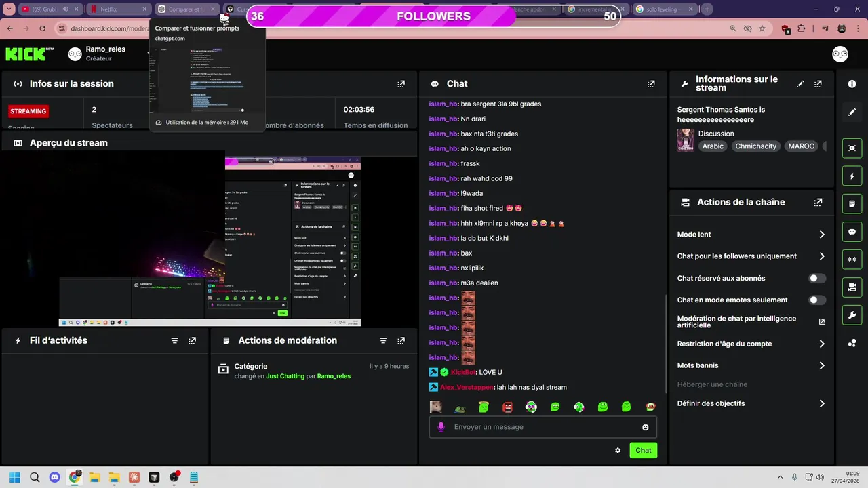Edit Informations sur le stream with pencil icon
The height and width of the screenshot is (488, 868).
click(x=800, y=84)
